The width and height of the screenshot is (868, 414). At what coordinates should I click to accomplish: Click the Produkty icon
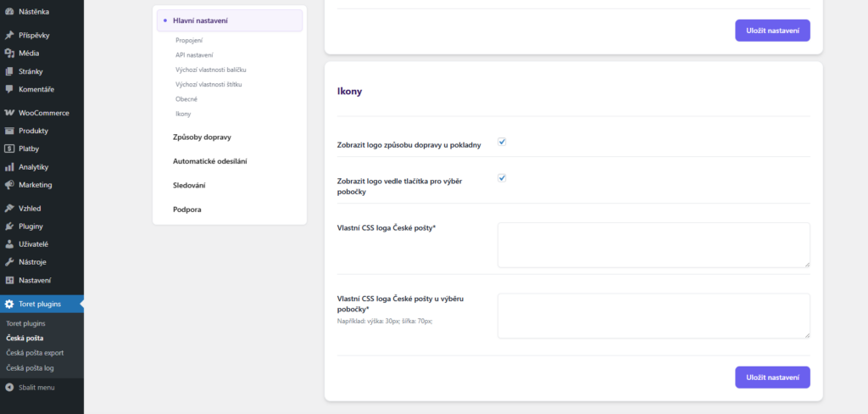click(x=9, y=131)
